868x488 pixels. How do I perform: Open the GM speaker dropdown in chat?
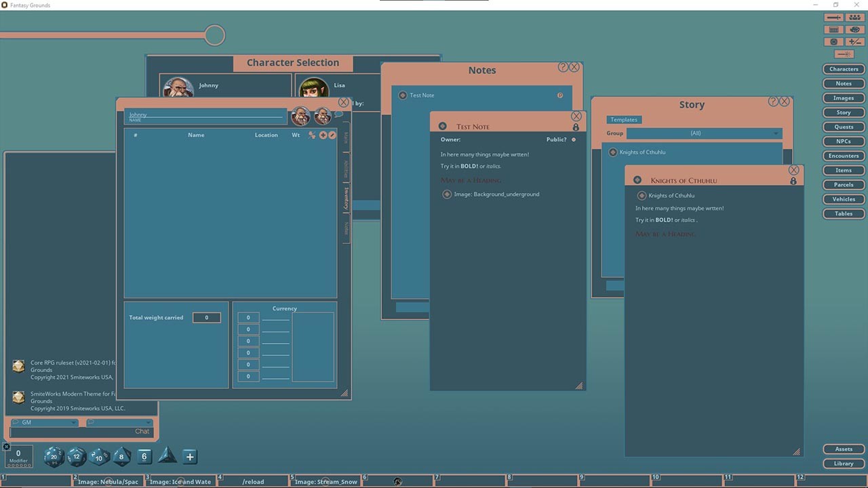45,423
